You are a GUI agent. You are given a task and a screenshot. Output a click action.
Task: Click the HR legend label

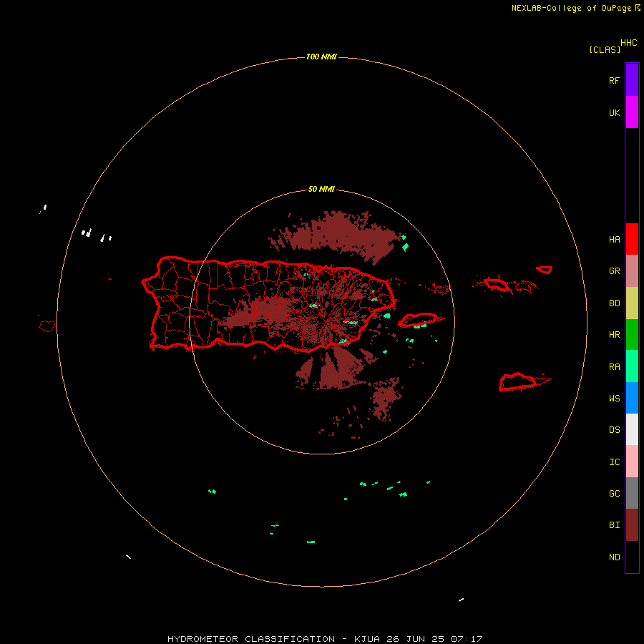click(614, 335)
